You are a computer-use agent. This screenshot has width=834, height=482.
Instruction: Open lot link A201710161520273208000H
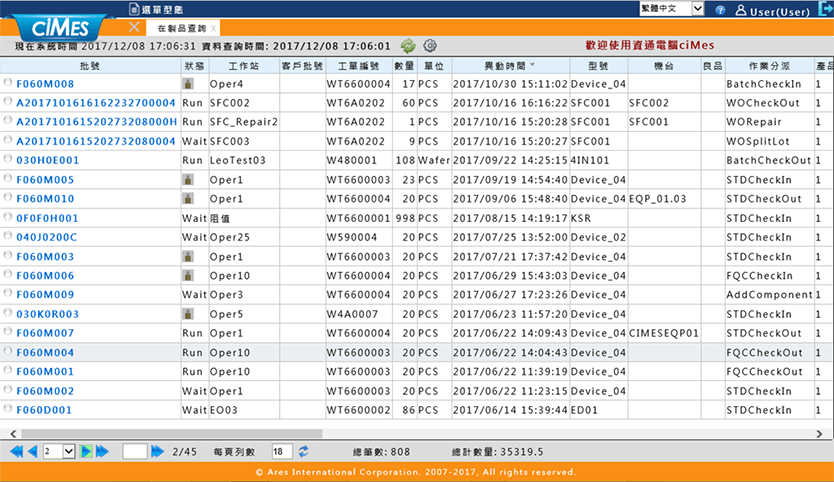point(97,122)
